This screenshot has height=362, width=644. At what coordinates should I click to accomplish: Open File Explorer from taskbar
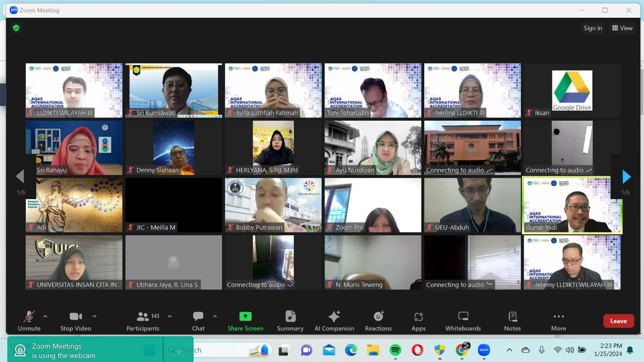(373, 350)
